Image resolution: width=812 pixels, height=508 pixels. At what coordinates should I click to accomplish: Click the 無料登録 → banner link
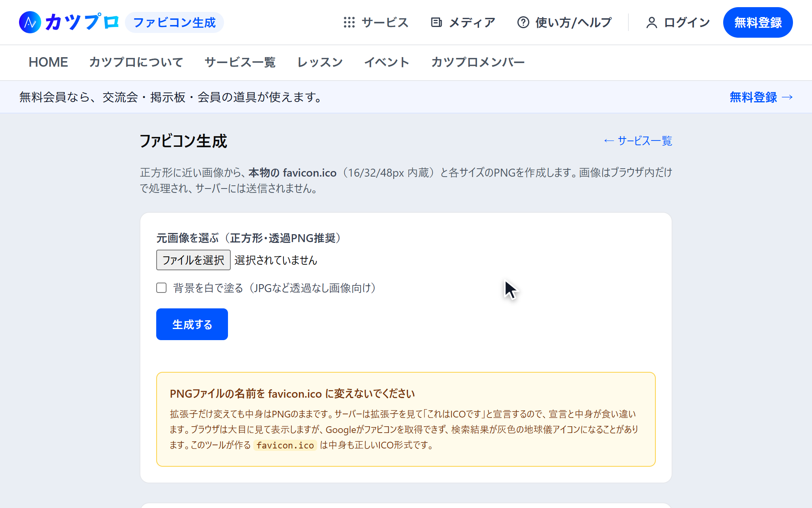point(761,97)
